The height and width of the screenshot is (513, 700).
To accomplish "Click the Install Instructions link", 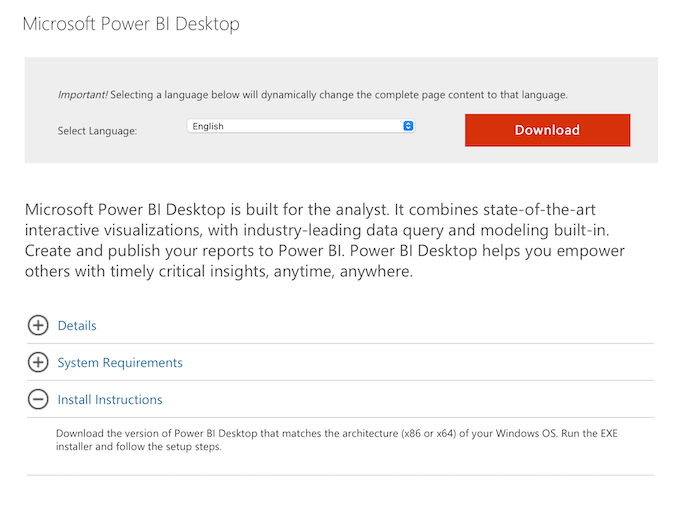I will coord(110,400).
